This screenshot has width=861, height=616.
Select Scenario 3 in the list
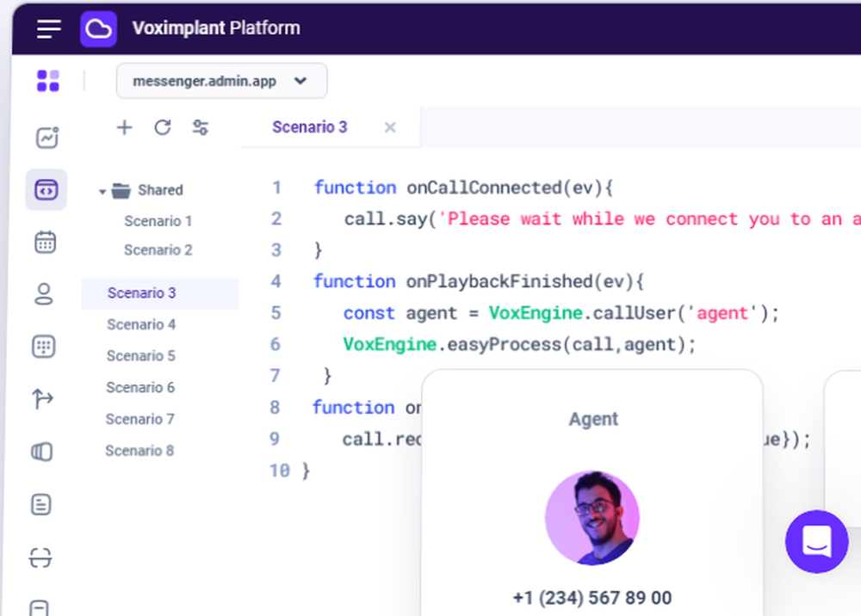[x=160, y=293]
